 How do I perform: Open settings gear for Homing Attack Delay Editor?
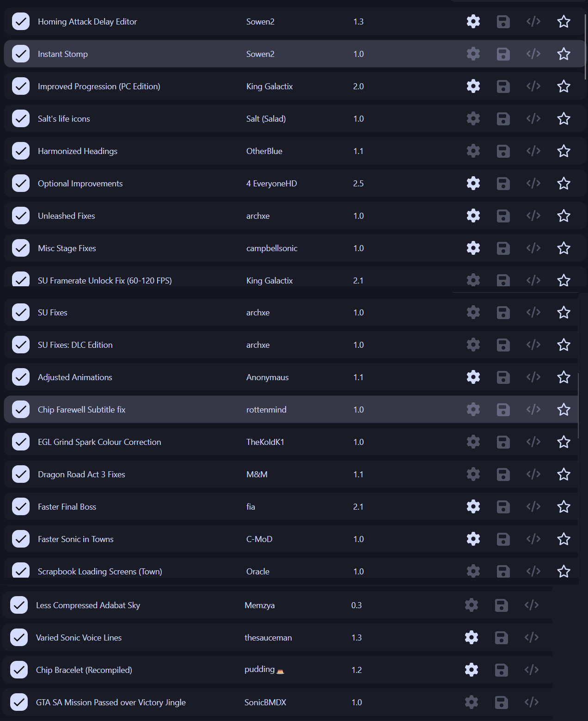(x=473, y=22)
